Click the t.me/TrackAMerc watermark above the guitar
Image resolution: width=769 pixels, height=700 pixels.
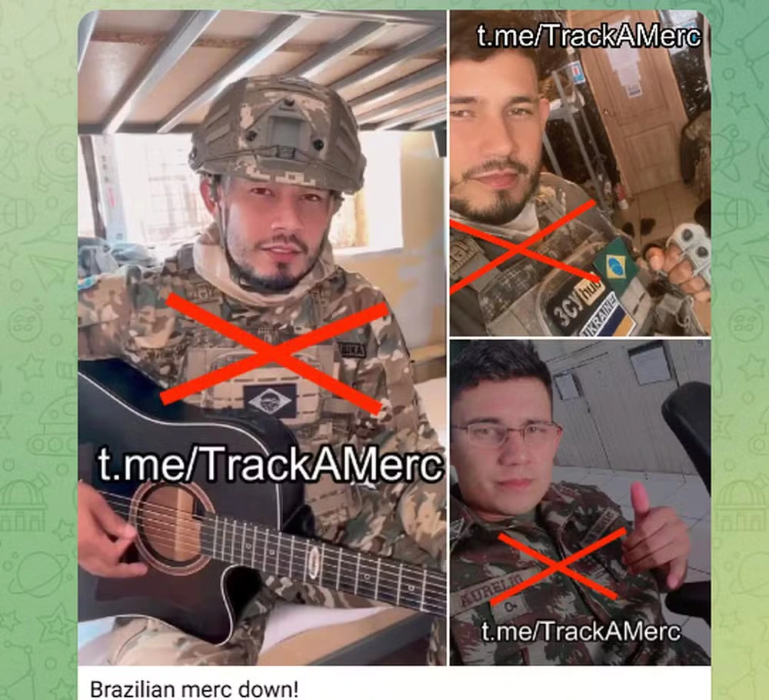point(270,464)
